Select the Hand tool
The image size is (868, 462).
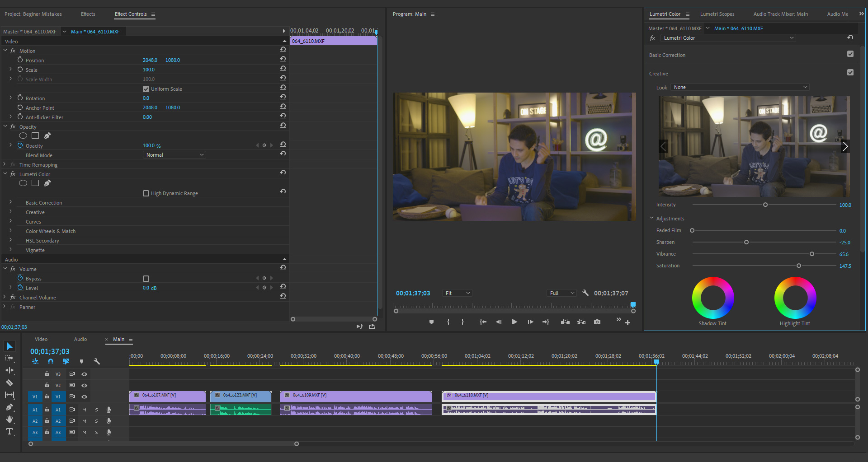click(x=9, y=419)
